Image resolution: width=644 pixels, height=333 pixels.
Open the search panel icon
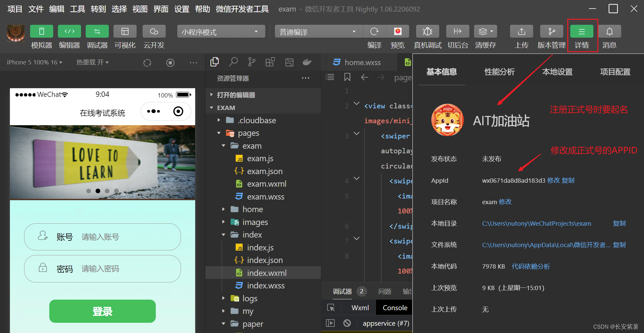[234, 62]
